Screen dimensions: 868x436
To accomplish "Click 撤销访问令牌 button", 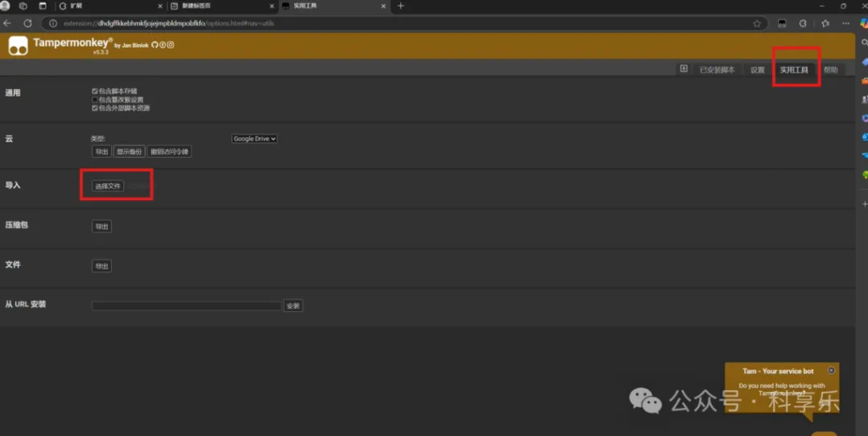I will pos(170,151).
